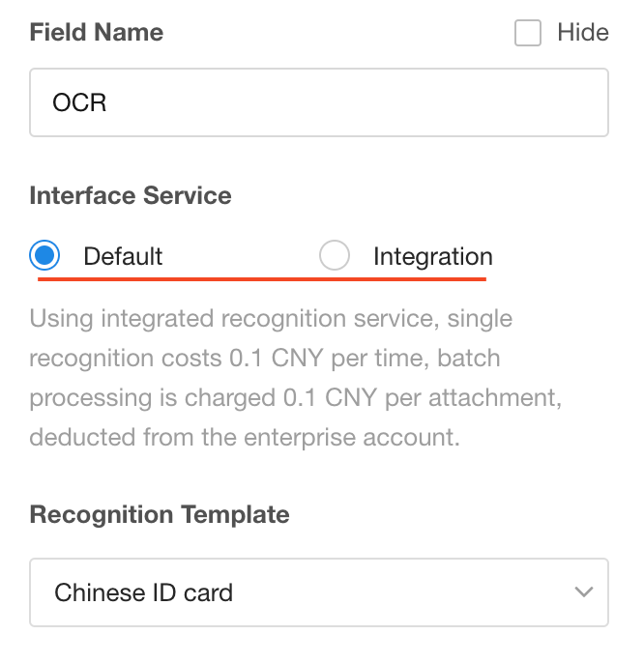The image size is (644, 663).
Task: Focus the Field Name input box
Action: (319, 102)
